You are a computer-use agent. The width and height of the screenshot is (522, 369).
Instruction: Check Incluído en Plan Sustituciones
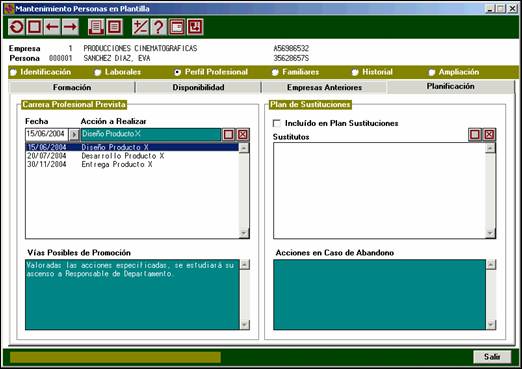tap(277, 123)
